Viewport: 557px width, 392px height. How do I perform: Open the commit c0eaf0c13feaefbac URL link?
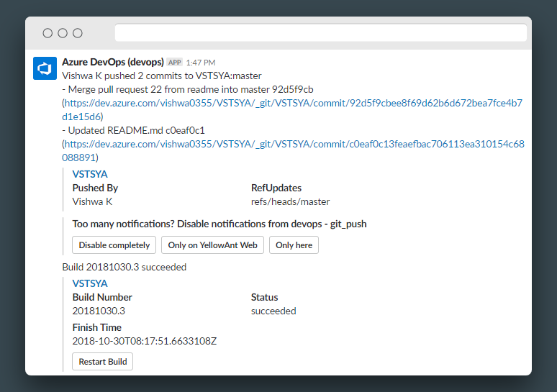pos(293,151)
